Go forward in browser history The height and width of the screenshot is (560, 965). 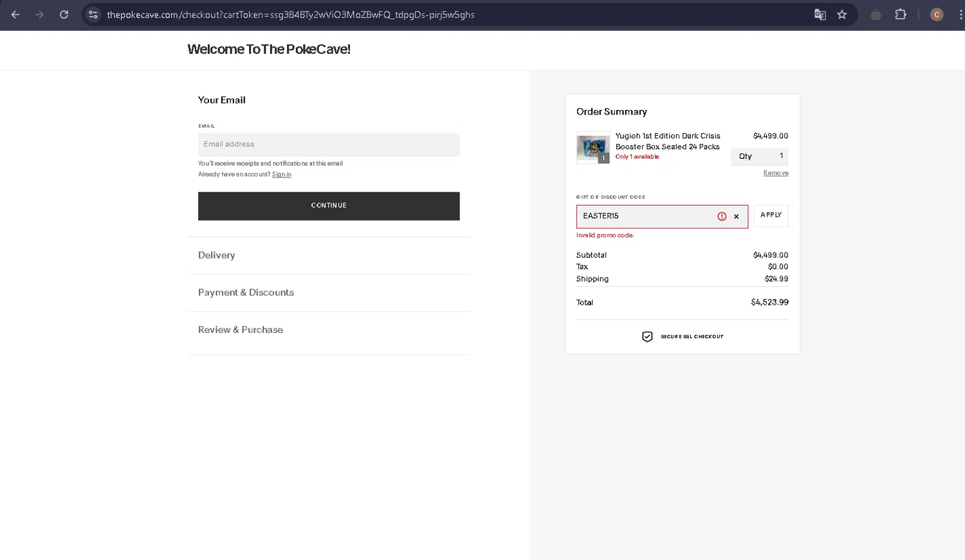point(40,14)
